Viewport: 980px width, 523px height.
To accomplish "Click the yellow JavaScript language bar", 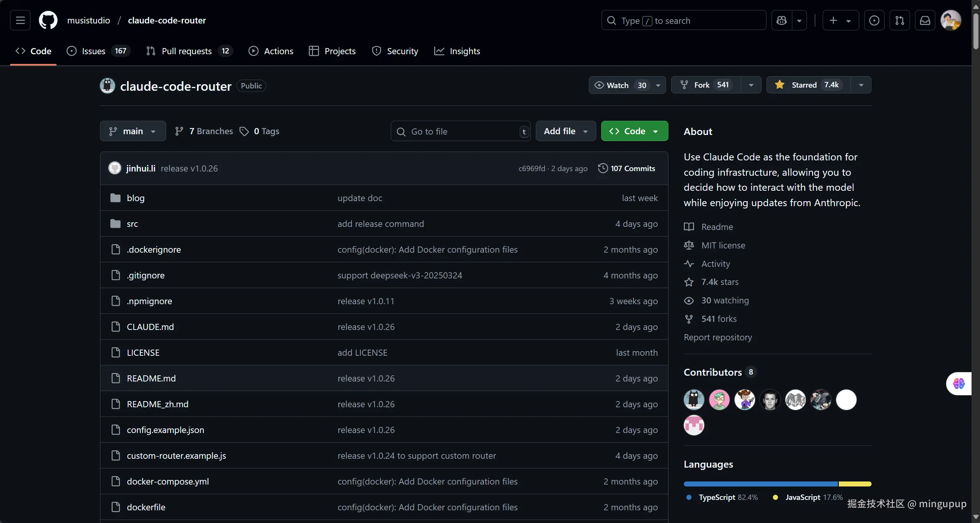I will click(855, 483).
